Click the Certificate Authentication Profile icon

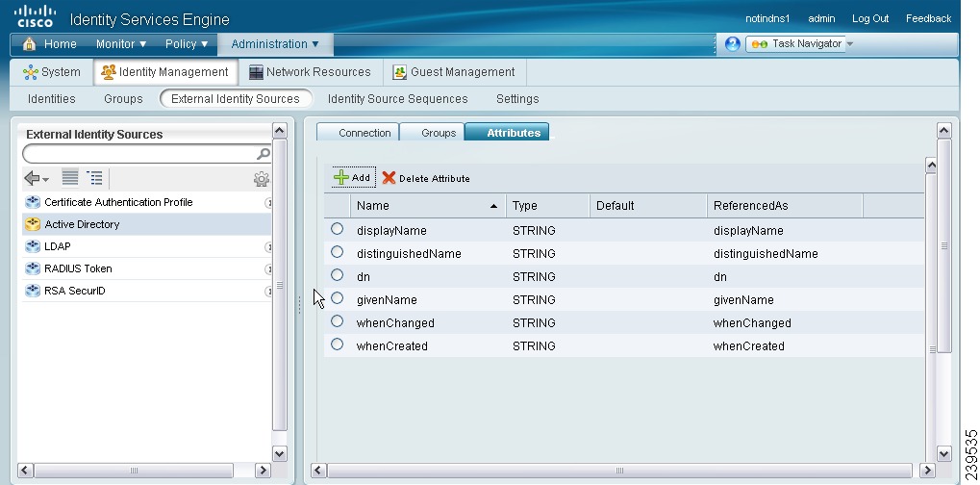pos(33,202)
